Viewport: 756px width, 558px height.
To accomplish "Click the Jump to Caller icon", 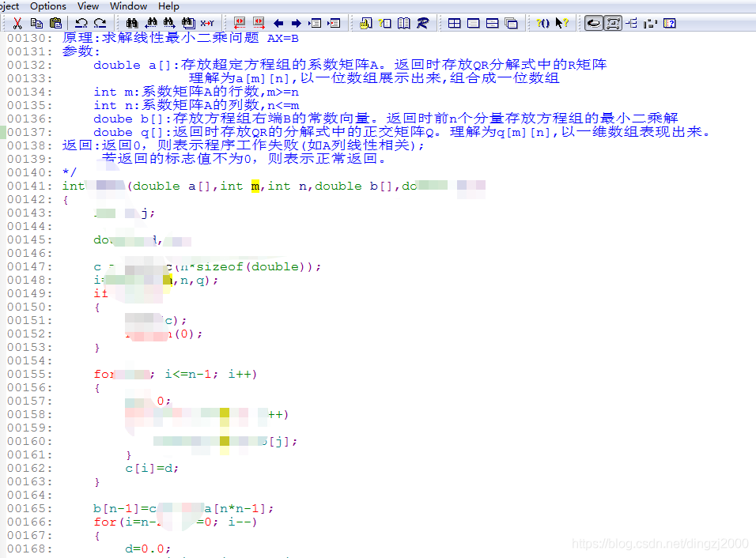I will (x=334, y=23).
